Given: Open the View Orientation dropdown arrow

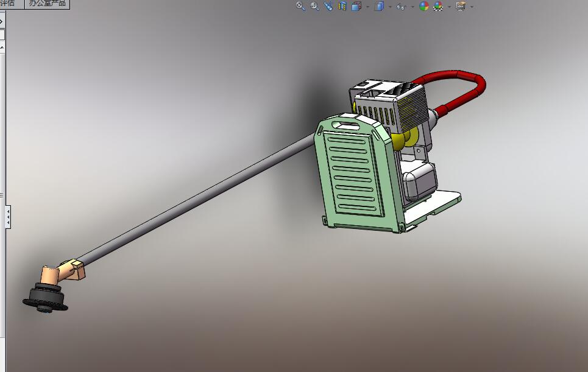Looking at the screenshot, I should point(367,7).
